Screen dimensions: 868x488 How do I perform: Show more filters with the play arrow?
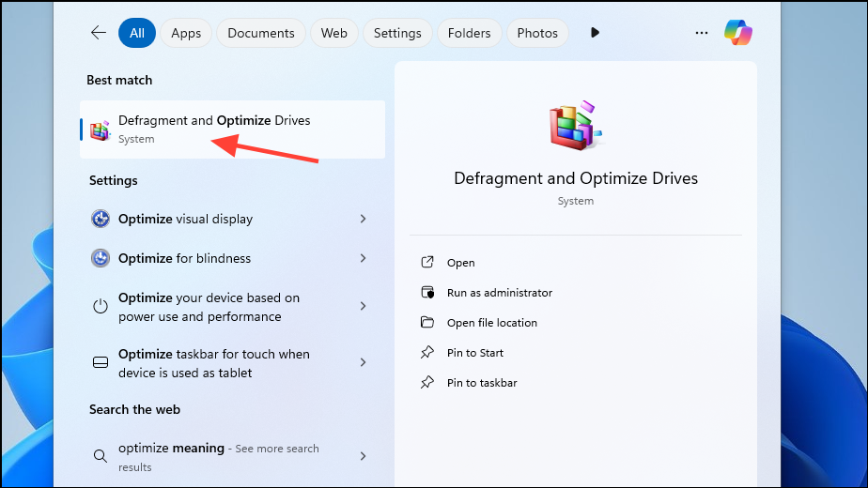pyautogui.click(x=595, y=33)
